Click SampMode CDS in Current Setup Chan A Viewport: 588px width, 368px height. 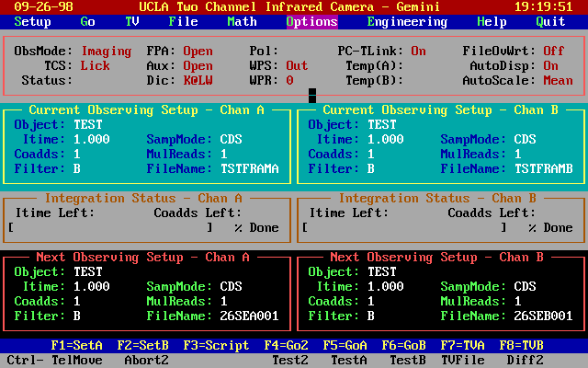pos(231,139)
